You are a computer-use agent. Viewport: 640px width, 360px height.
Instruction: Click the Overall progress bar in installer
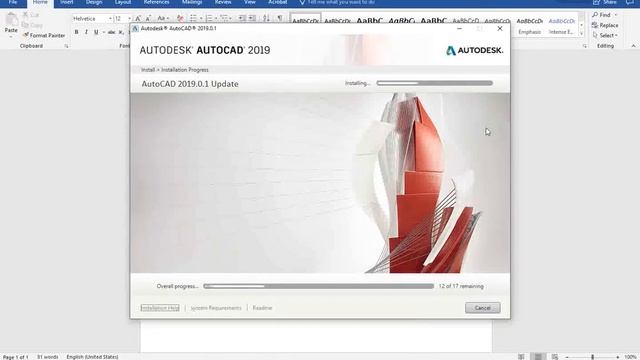point(318,286)
